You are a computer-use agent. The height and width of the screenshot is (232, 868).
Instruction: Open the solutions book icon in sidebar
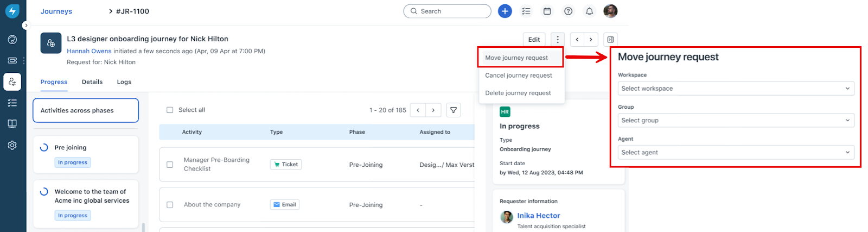coord(12,124)
